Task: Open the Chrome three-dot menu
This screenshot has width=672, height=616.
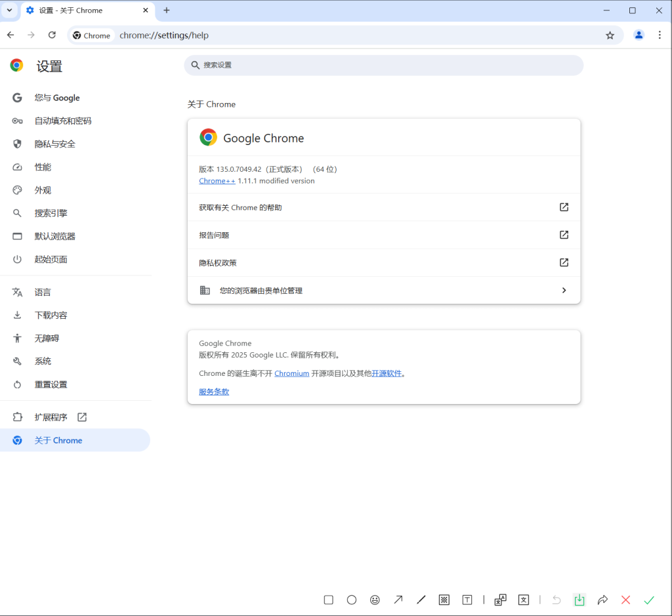Action: 660,35
